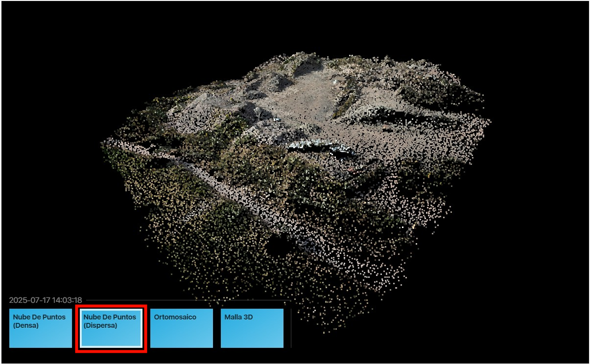Image resolution: width=590 pixels, height=364 pixels.
Task: Click the horizontal divider line beside the timestamp
Action: (186, 300)
